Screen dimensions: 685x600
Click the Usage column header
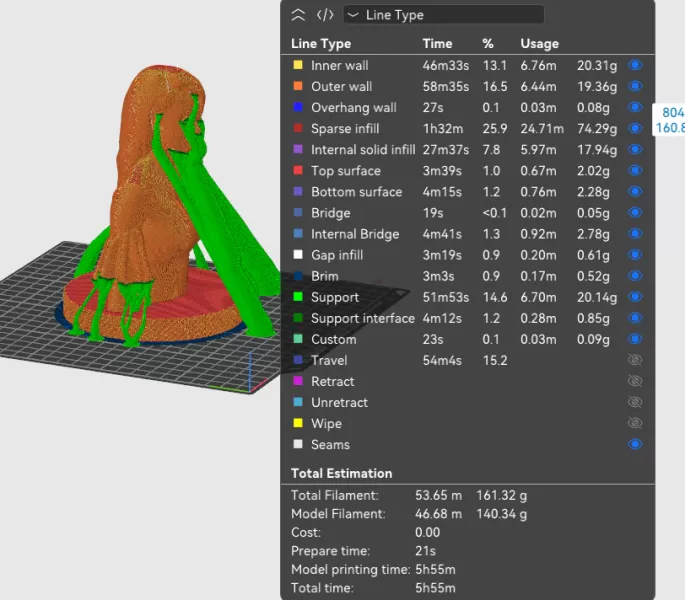pos(539,44)
